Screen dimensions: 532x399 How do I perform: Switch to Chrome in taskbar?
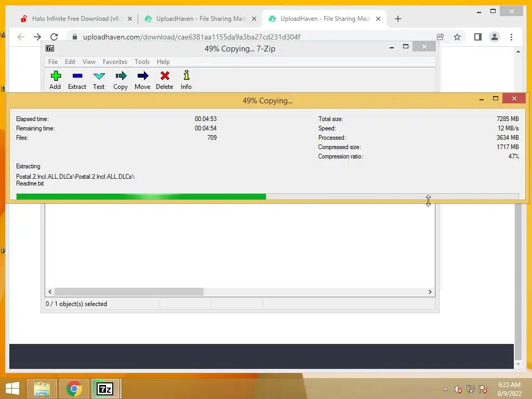point(74,389)
